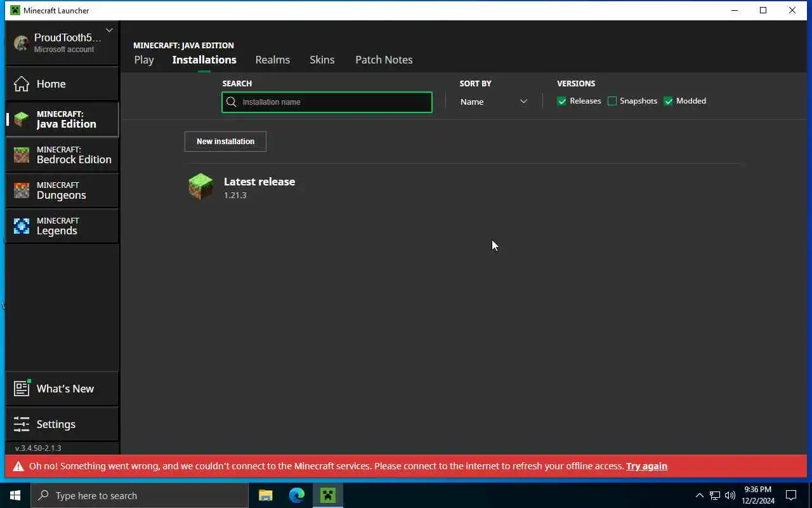Click the warning triangle in the error banner
The width and height of the screenshot is (812, 508).
(18, 466)
